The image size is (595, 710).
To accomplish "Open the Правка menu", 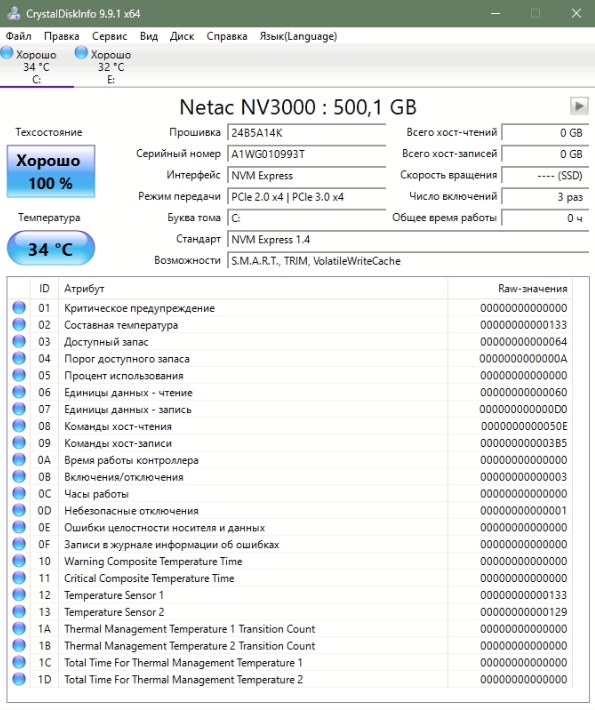I will click(62, 36).
